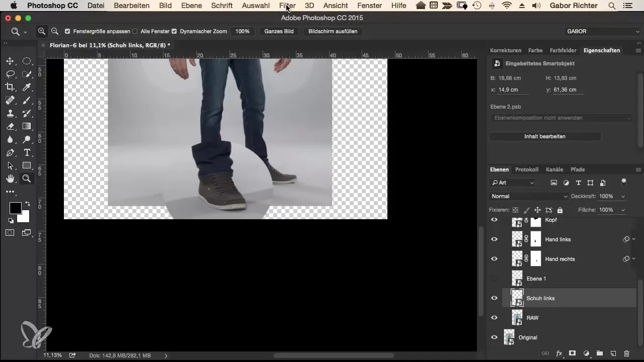Select the Elliptical Marquee tool
The image size is (644, 362).
pos(27,61)
